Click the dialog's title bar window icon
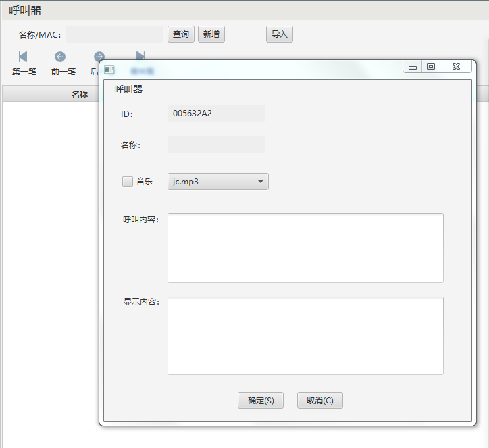The height and width of the screenshot is (448, 489). (x=109, y=70)
